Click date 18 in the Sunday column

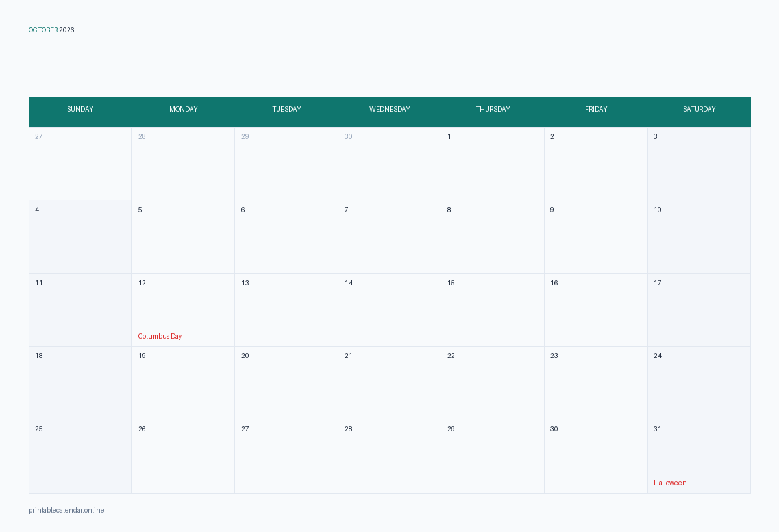pyautogui.click(x=39, y=356)
